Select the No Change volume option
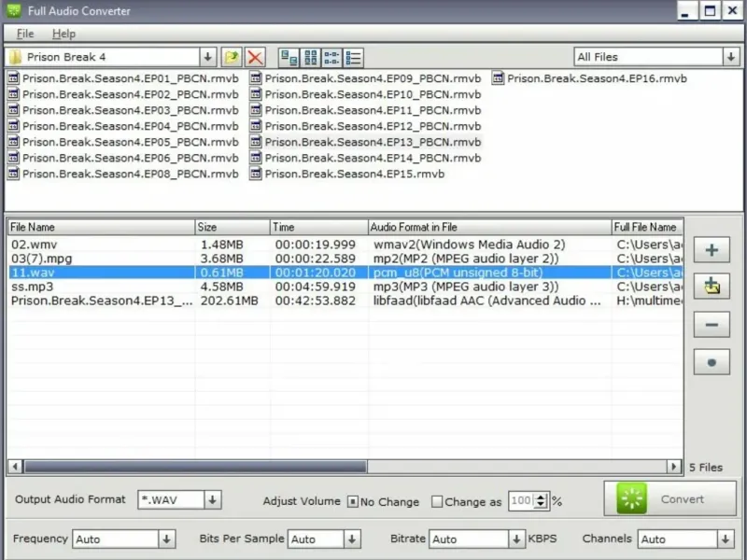The height and width of the screenshot is (560, 747). click(352, 501)
